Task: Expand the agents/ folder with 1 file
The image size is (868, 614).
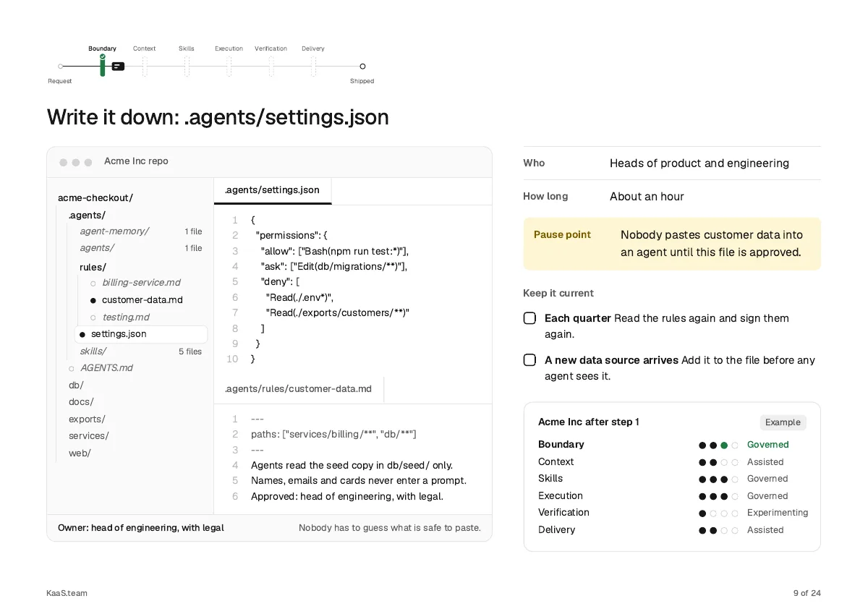Action: coord(97,248)
